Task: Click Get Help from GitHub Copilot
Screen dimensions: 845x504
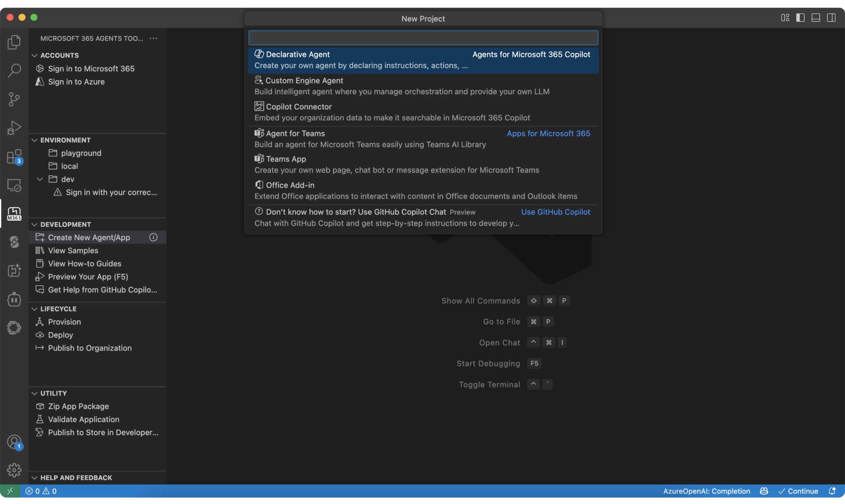Action: point(98,289)
